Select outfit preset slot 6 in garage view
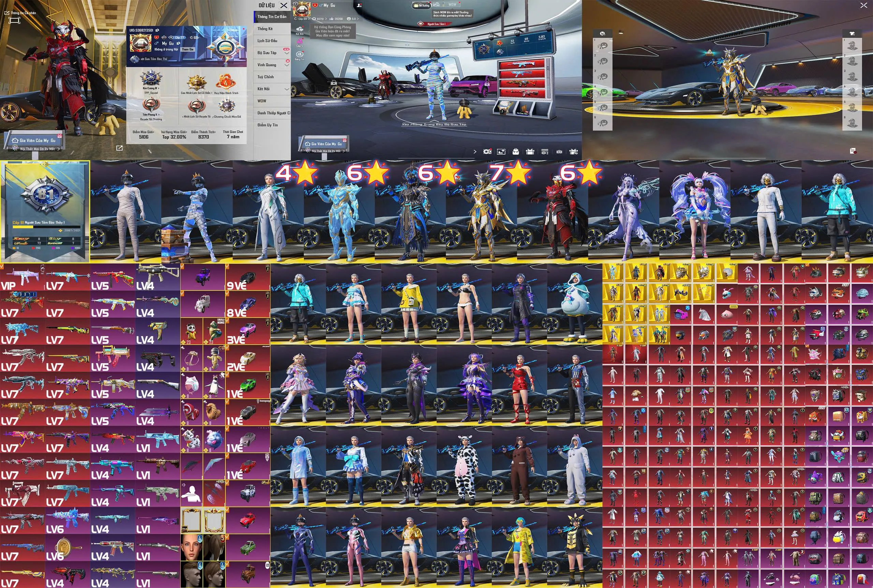This screenshot has height=588, width=873. point(852,123)
